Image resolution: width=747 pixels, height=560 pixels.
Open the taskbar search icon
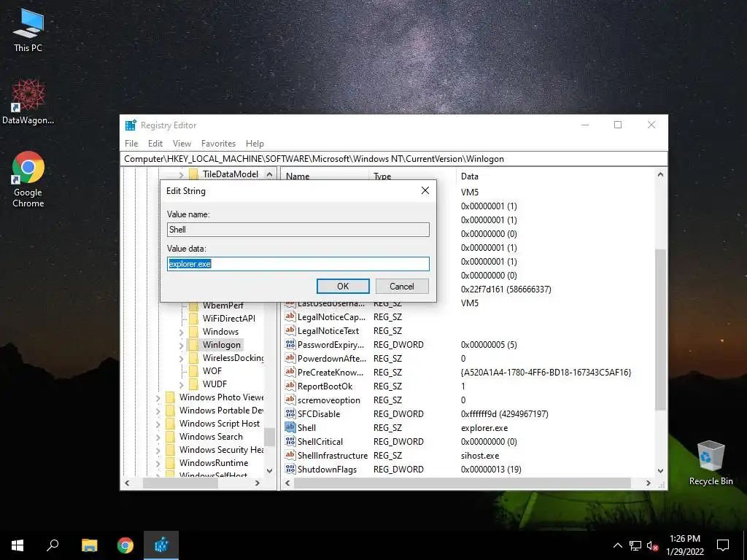click(53, 545)
